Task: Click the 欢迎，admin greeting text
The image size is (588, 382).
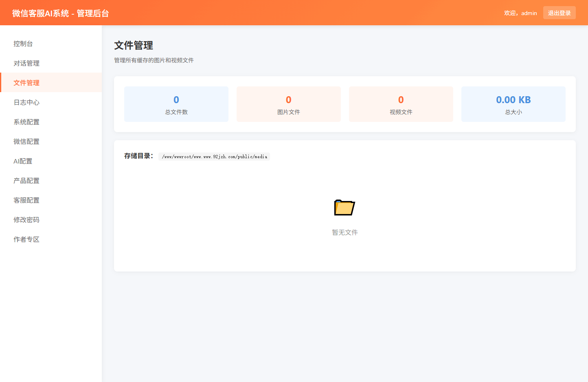Action: click(520, 13)
